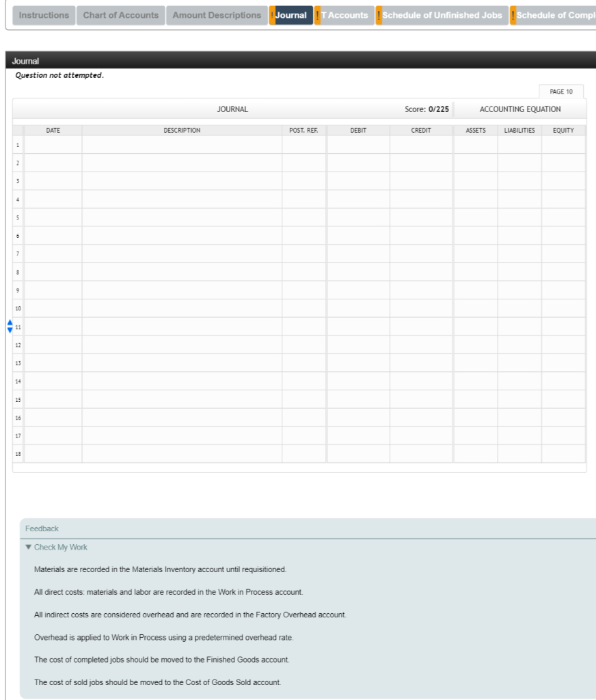Click the warning icon beside Schedule of Unfinished Jobs
This screenshot has width=596, height=700.
tap(379, 15)
